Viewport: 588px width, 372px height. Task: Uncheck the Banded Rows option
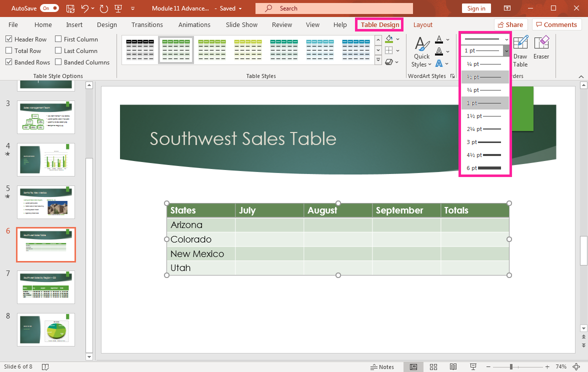click(9, 62)
